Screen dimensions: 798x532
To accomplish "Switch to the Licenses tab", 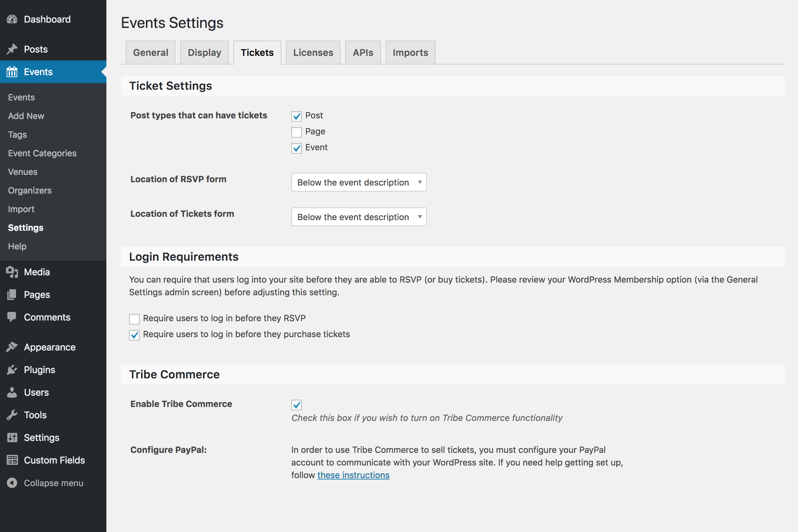I will [313, 53].
